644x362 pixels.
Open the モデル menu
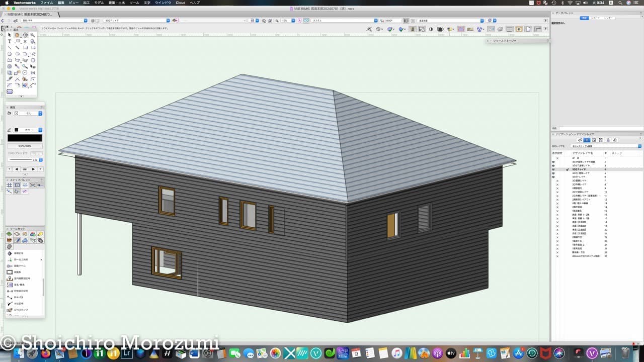tap(99, 3)
